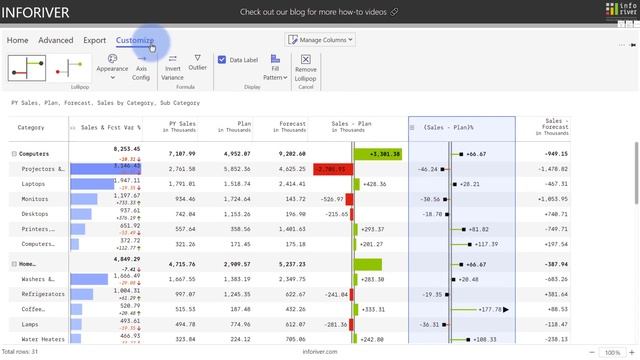The width and height of the screenshot is (640, 360).
Task: Click the INFORIVER title text
Action: pyautogui.click(x=35, y=13)
